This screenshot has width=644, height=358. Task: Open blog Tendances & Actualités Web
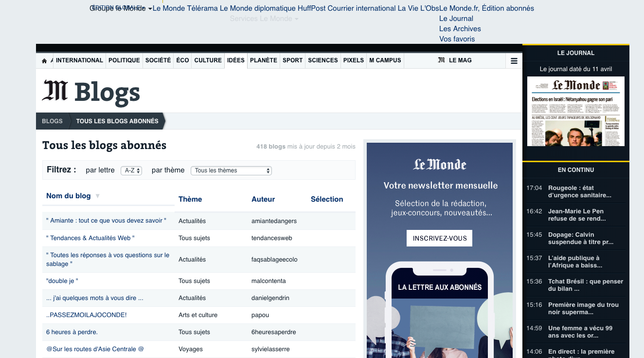click(x=90, y=238)
